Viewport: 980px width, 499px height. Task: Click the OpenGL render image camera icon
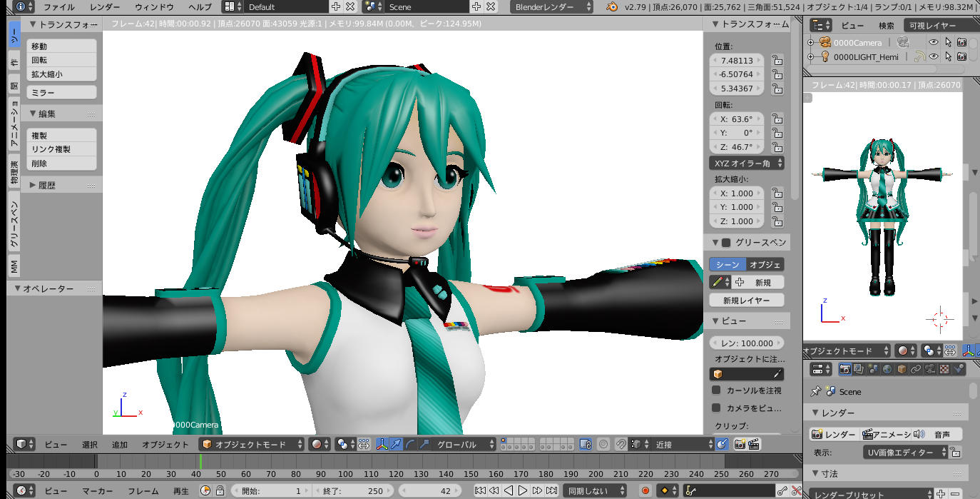740,444
